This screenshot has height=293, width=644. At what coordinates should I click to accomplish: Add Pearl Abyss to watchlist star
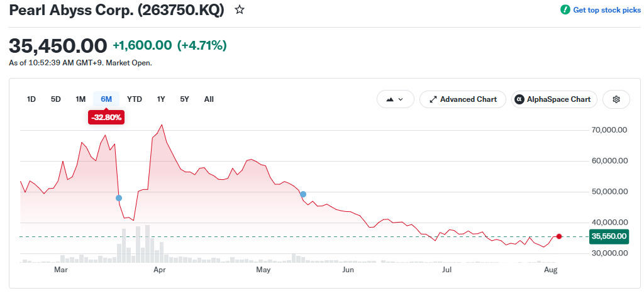pyautogui.click(x=240, y=10)
